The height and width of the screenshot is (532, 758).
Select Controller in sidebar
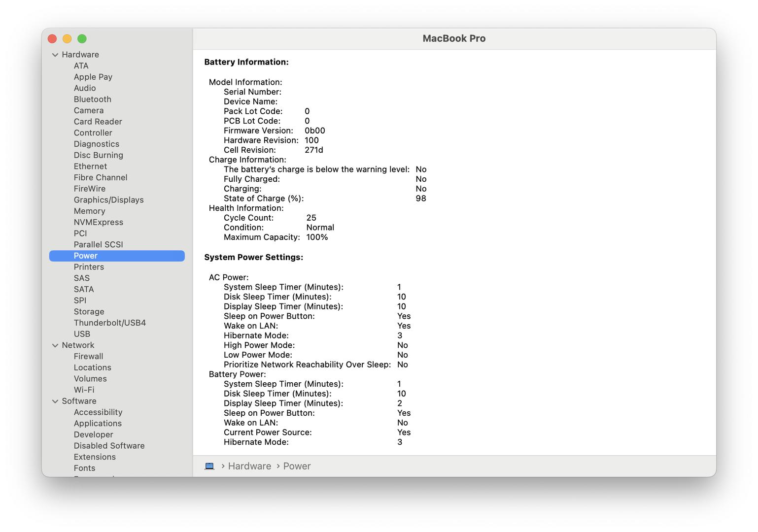click(93, 133)
